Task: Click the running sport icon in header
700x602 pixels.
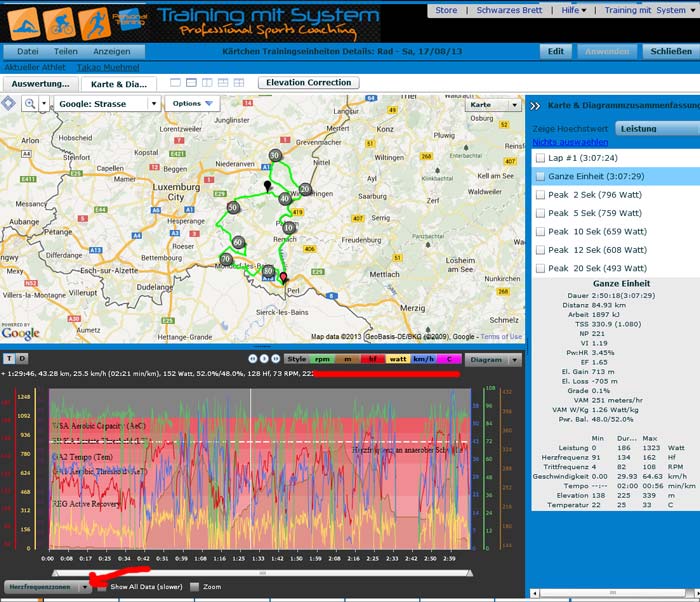Action: pyautogui.click(x=94, y=23)
